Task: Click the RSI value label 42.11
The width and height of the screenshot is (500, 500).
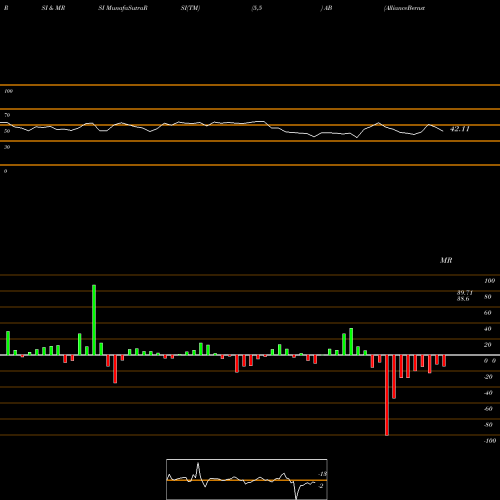Action: 460,129
